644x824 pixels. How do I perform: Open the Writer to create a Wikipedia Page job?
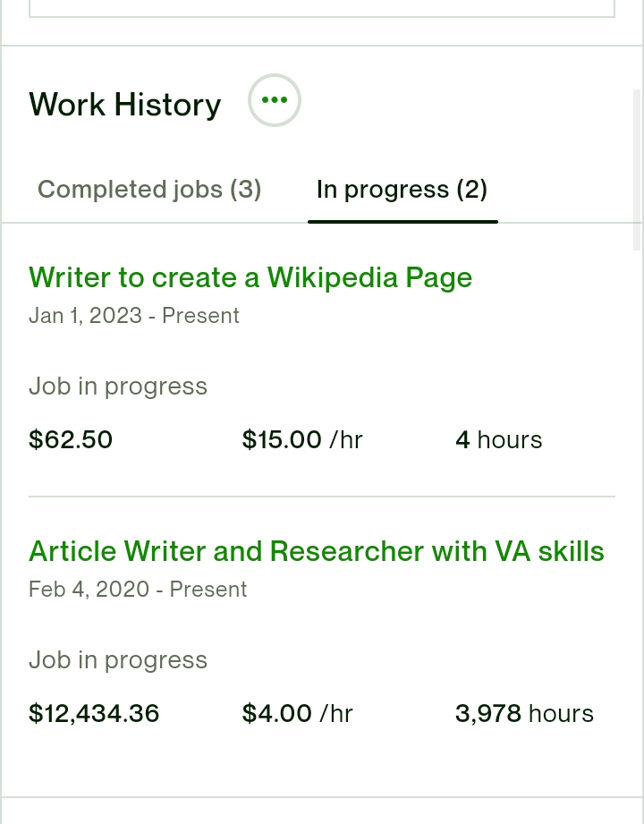pyautogui.click(x=250, y=277)
